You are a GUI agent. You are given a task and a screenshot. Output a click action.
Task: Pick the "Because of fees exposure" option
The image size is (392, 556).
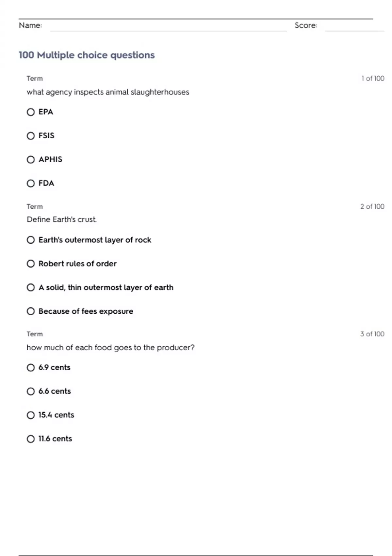(31, 311)
